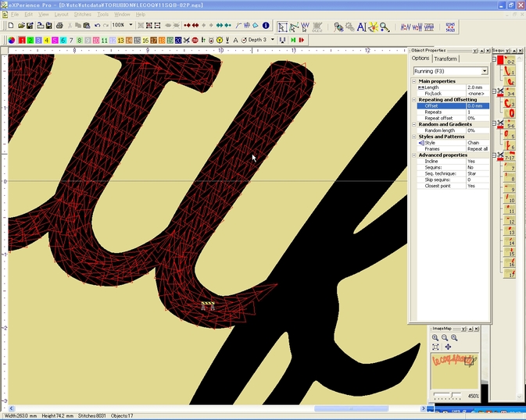Click the blue Info icon
The height and width of the screenshot is (420, 526).
pyautogui.click(x=266, y=25)
